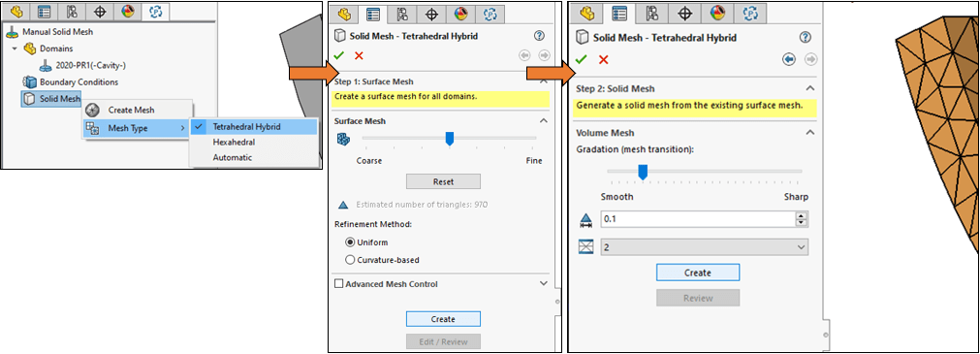This screenshot has width=980, height=354.
Task: Open help in the Step 1 Surface Mesh panel
Action: click(540, 36)
